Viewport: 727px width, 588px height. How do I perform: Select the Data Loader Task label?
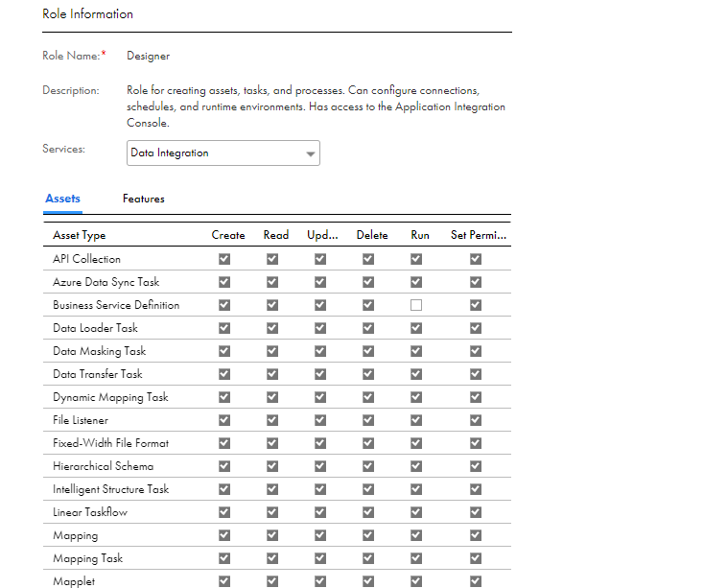(95, 328)
